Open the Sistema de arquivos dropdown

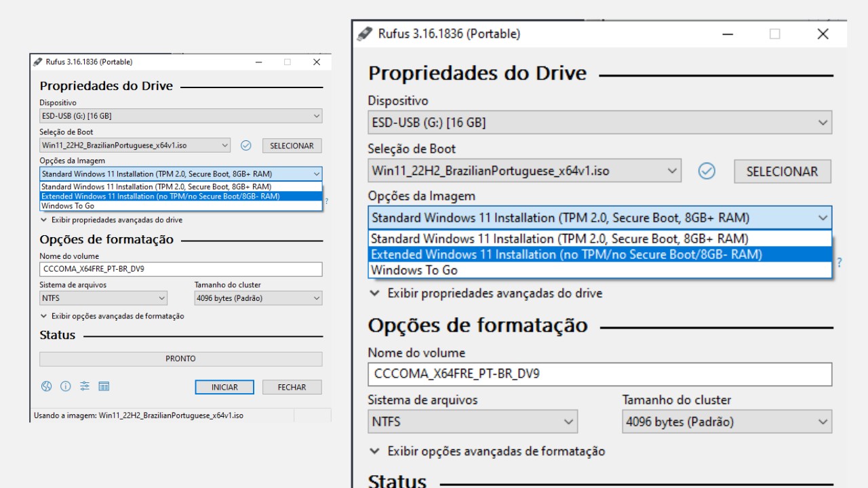(x=473, y=422)
